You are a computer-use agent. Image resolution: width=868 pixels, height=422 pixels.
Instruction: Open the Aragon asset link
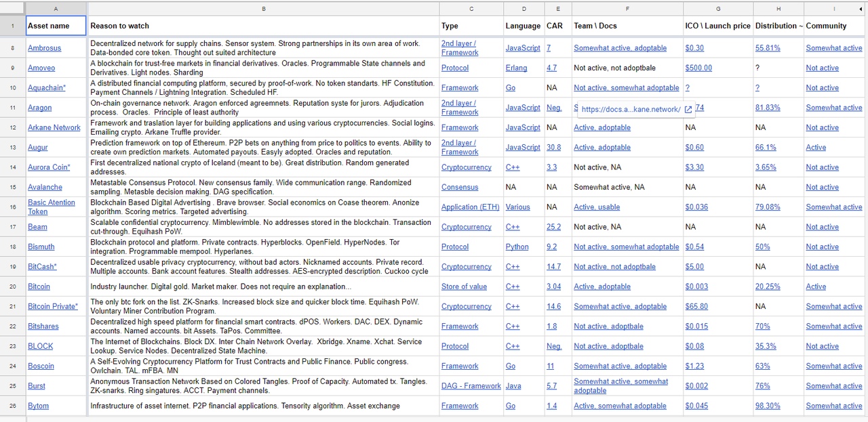[x=39, y=108]
